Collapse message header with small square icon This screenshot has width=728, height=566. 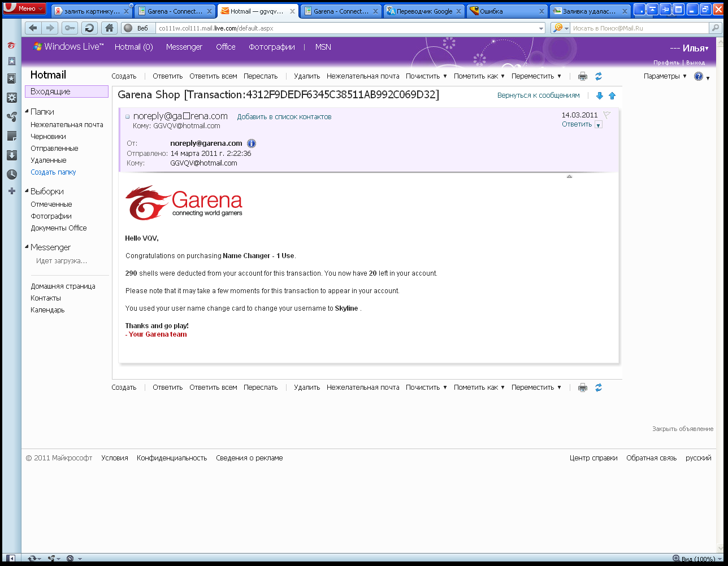tap(127, 117)
